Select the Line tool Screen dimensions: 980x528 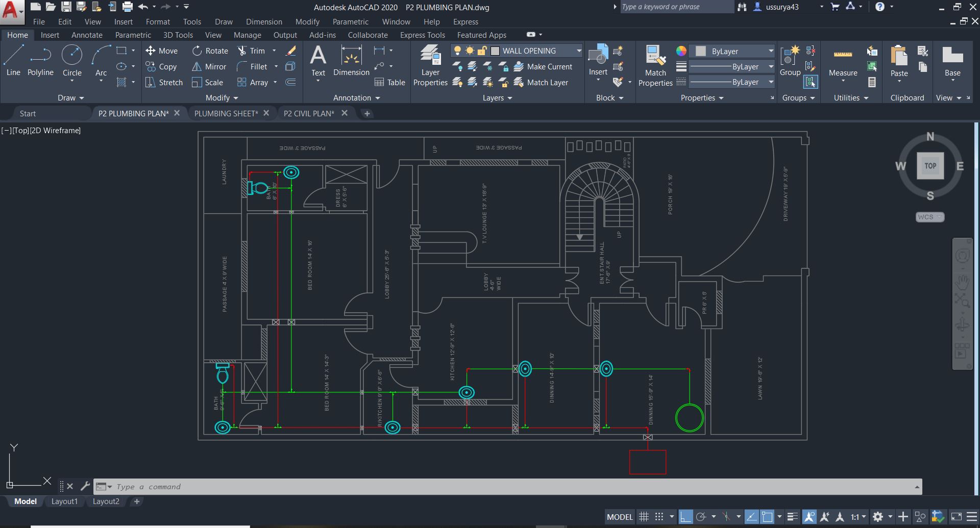coord(13,60)
